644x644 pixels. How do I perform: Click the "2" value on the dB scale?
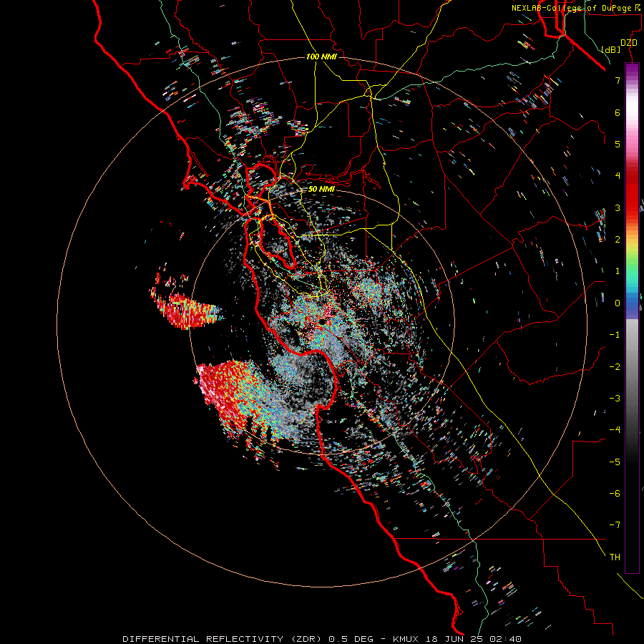[618, 240]
